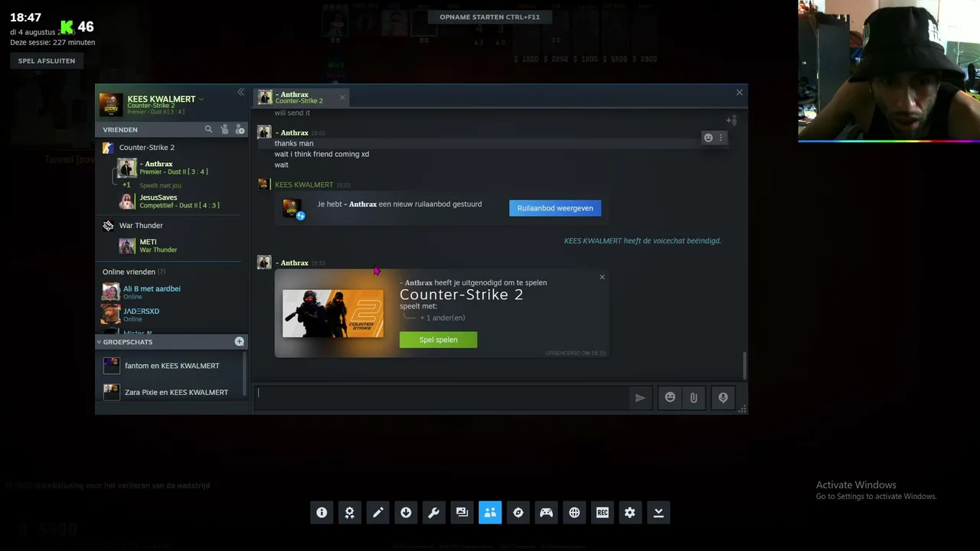Start voice chat with the microphone icon
Viewport: 980px width, 551px height.
tap(723, 397)
